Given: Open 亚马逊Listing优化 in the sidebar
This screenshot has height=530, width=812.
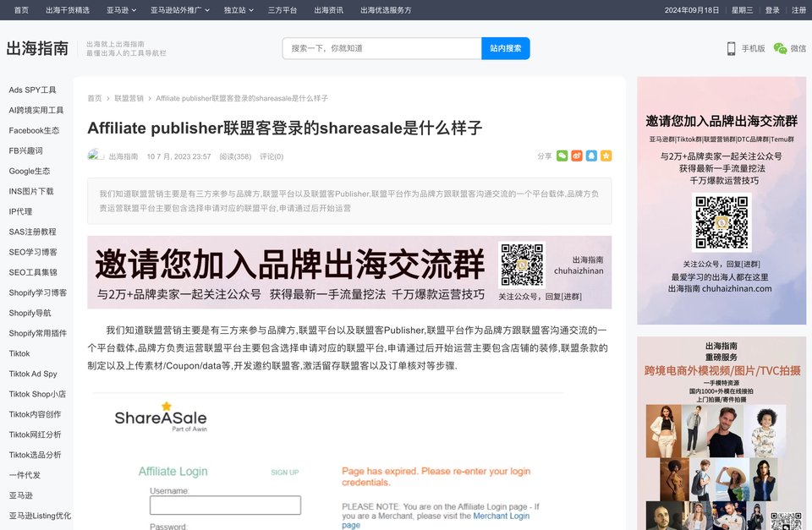Looking at the screenshot, I should click(x=40, y=516).
